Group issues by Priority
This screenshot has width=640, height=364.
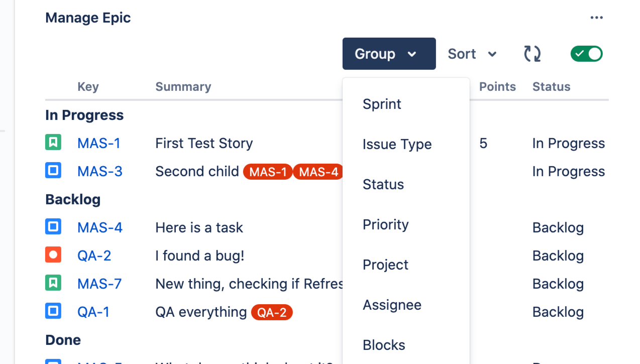[x=385, y=224]
